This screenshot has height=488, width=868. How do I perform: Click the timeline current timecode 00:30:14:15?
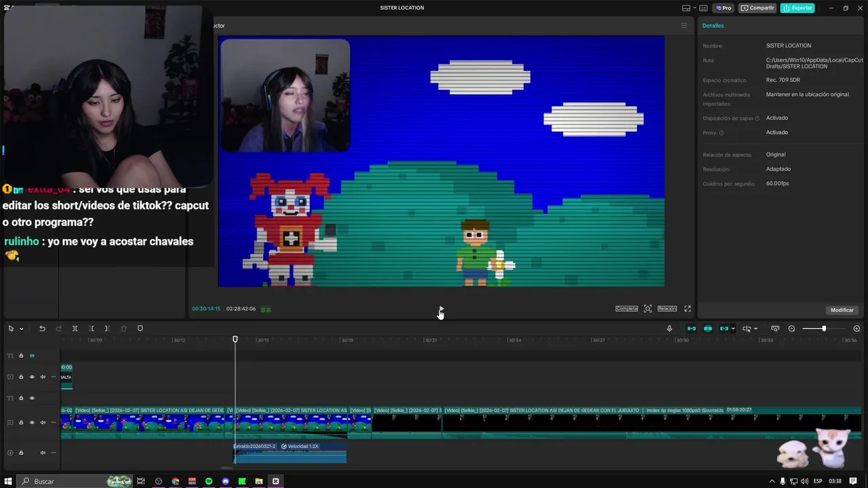[206, 309]
